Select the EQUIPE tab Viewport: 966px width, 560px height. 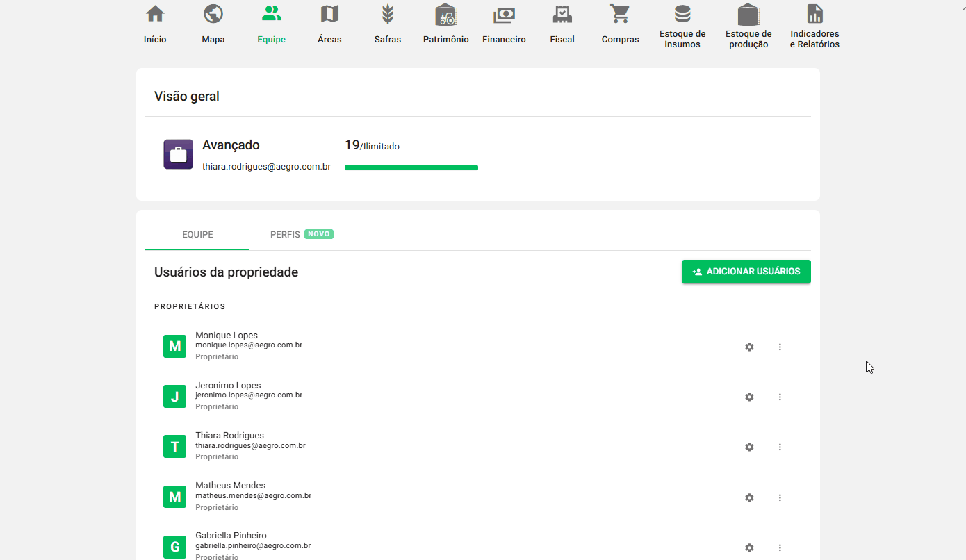[197, 234]
